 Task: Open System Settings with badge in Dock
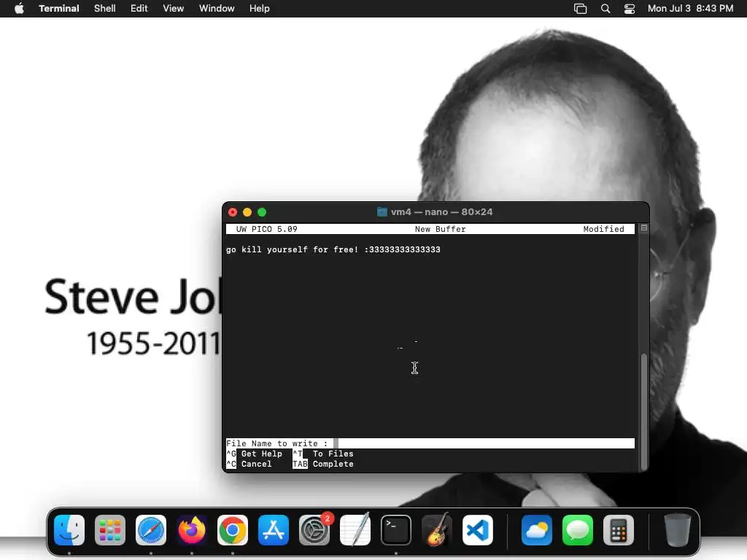coord(314,530)
